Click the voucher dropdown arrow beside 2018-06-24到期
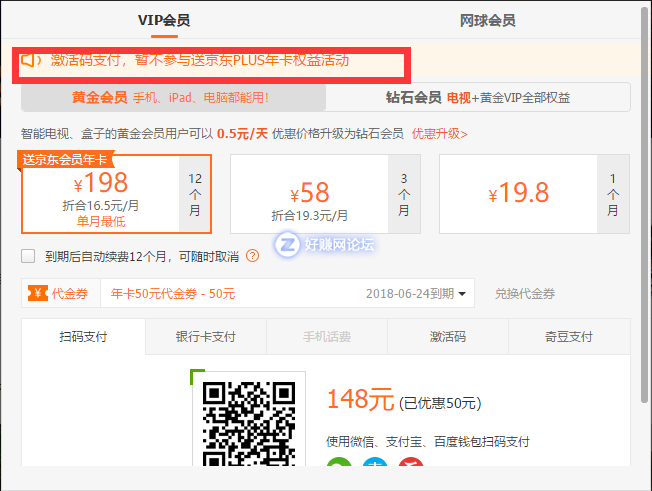 [462, 294]
